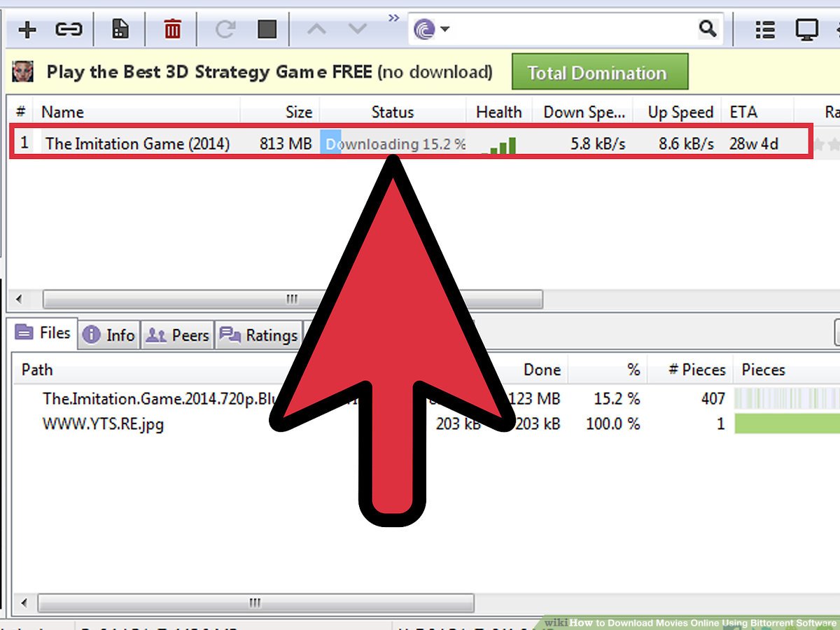Sort torrents by the Health column header
840x630 pixels.
pos(499,112)
